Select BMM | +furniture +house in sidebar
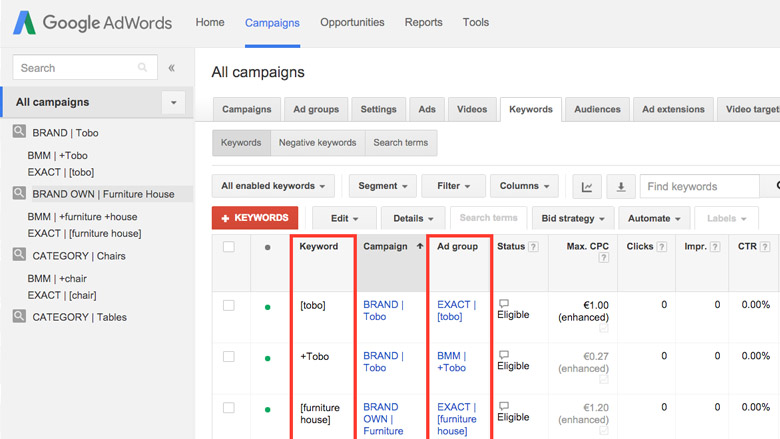 pyautogui.click(x=83, y=217)
